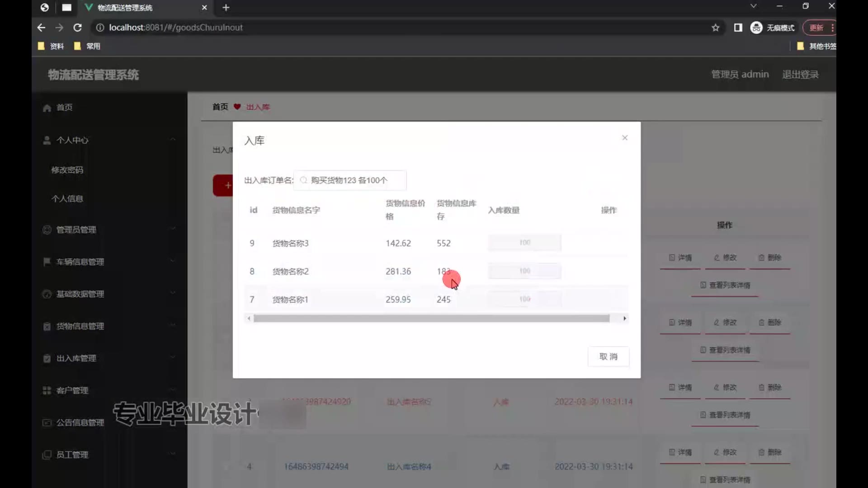Click 入库数量 field for 货物名称3
This screenshot has height=488, width=868.
[x=524, y=243]
